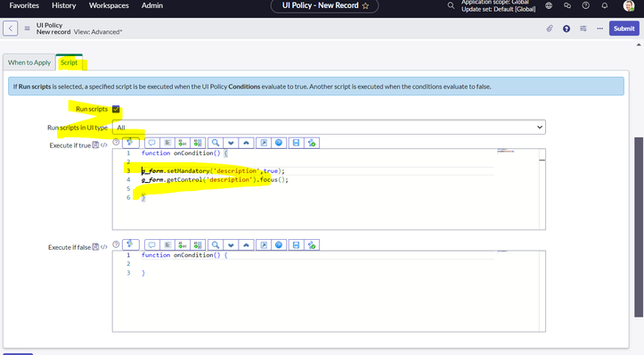Go back with the left arrow button
Image resolution: width=644 pixels, height=355 pixels.
[x=11, y=29]
